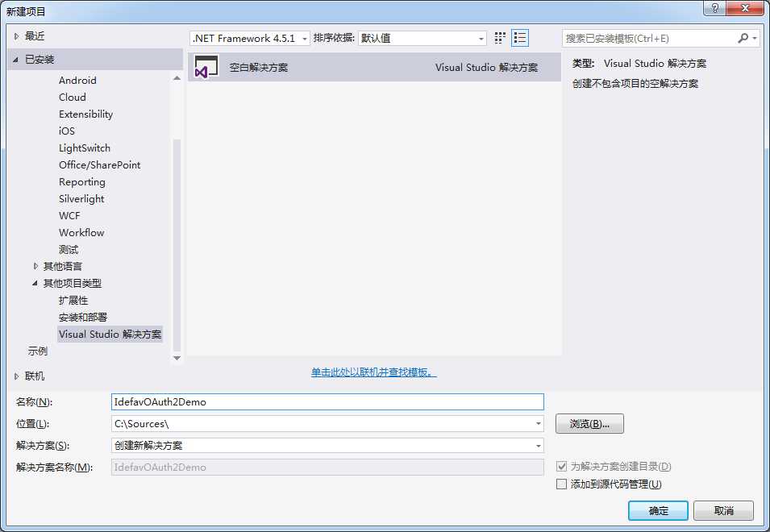Viewport: 770px width, 532px height.
Task: Select the 空白解决方案 template row
Action: [x=374, y=67]
